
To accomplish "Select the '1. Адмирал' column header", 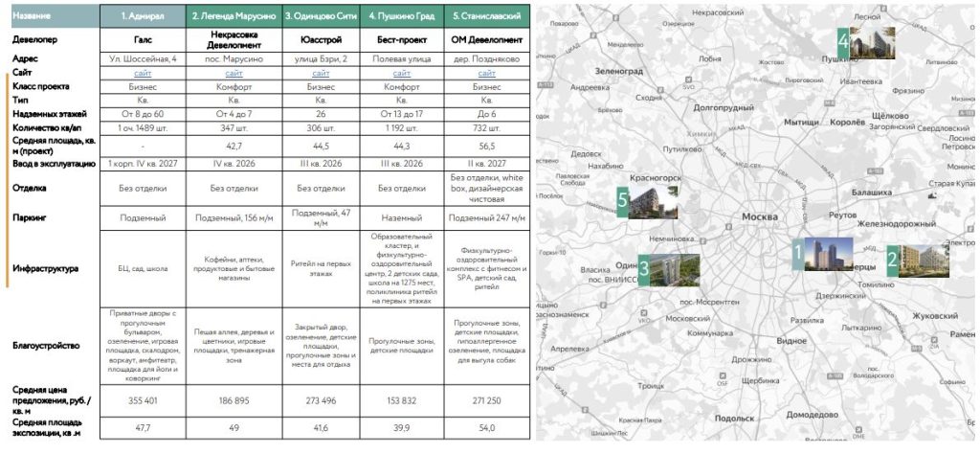I will (x=143, y=16).
